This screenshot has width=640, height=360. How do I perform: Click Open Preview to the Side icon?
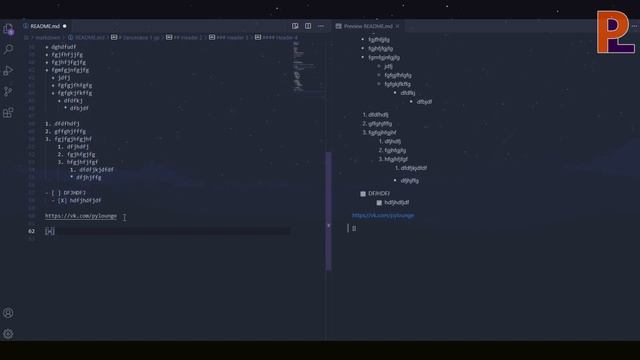(295, 26)
